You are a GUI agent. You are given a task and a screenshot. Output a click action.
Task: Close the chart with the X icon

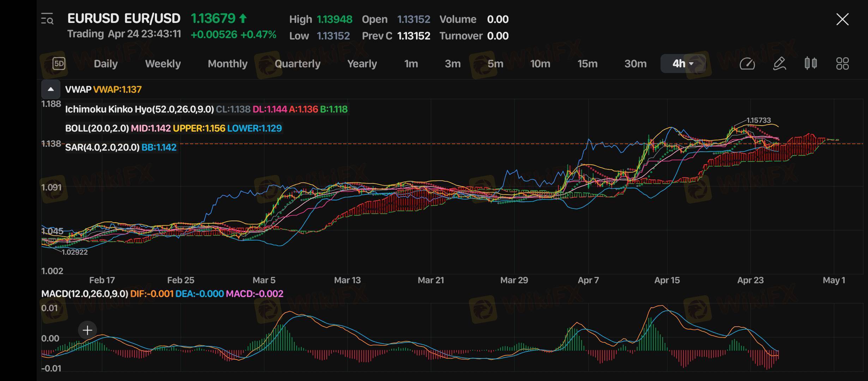click(x=842, y=19)
